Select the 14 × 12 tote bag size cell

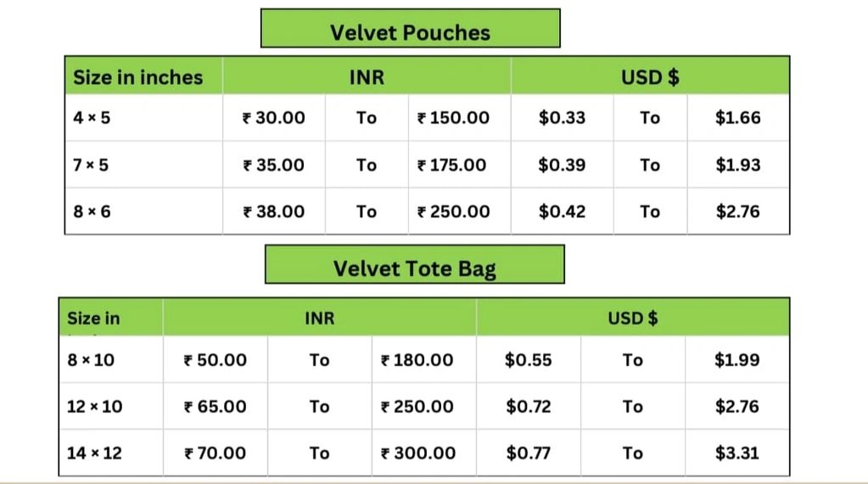point(94,453)
